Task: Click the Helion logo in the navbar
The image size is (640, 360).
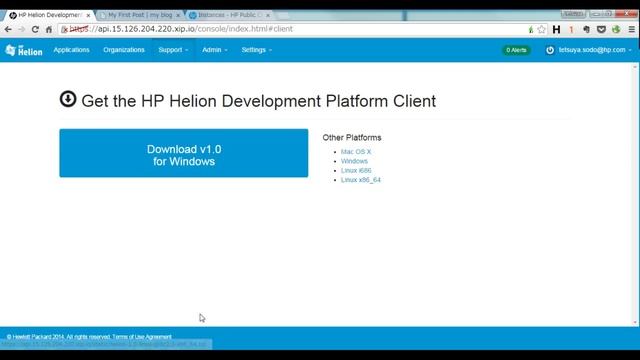Action: (x=24, y=50)
